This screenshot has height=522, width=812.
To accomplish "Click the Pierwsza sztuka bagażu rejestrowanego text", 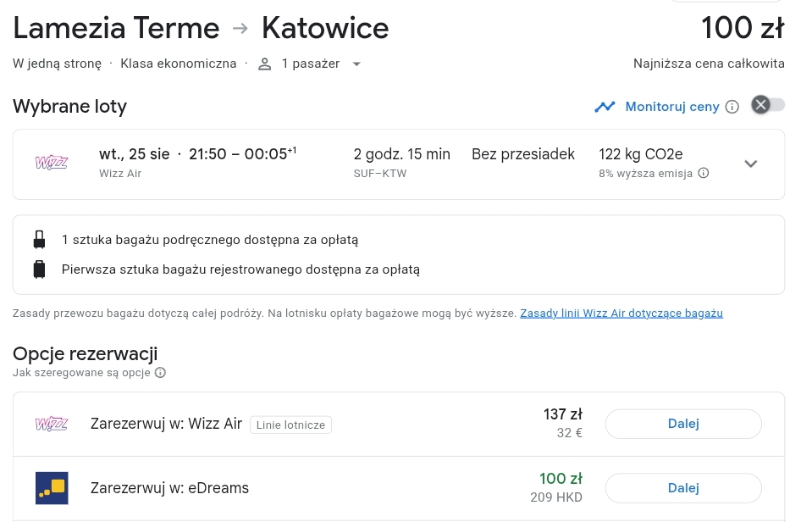I will click(240, 269).
